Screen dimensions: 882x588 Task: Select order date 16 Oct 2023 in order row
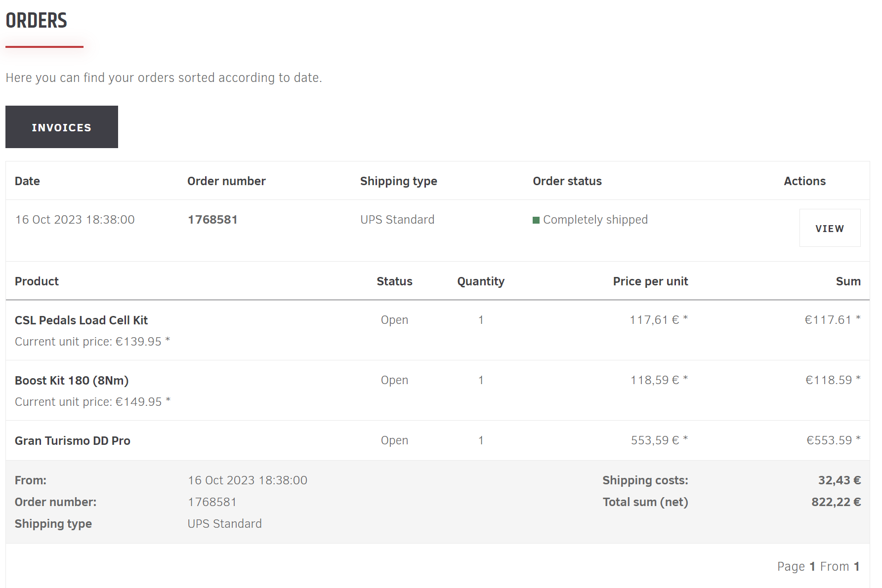75,220
